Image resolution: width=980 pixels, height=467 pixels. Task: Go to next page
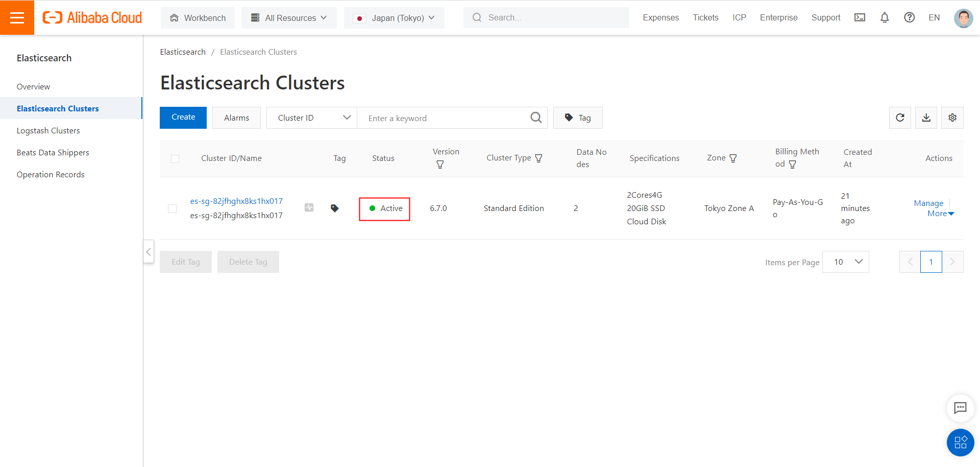pos(952,262)
